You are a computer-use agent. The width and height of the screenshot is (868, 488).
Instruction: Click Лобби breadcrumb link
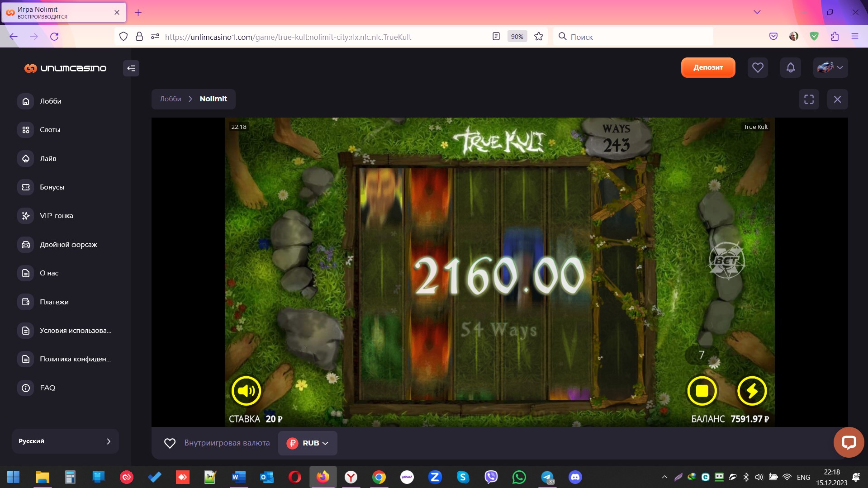tap(171, 99)
